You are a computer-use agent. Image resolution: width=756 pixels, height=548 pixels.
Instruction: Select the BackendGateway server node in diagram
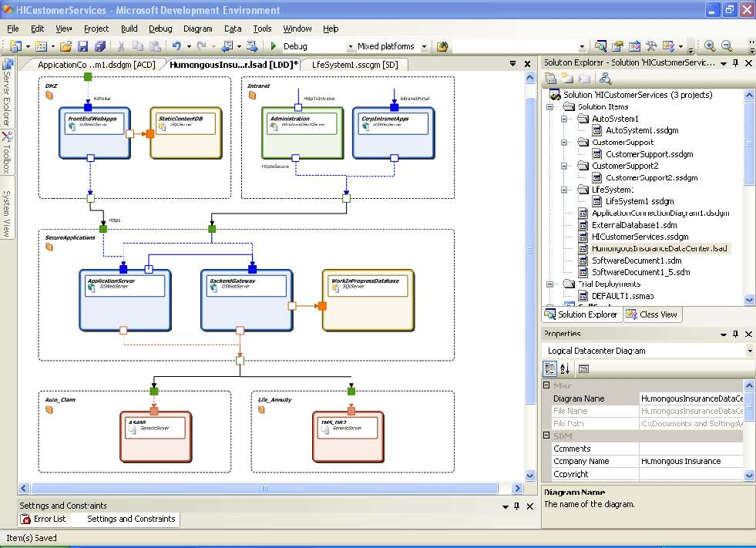pyautogui.click(x=247, y=300)
